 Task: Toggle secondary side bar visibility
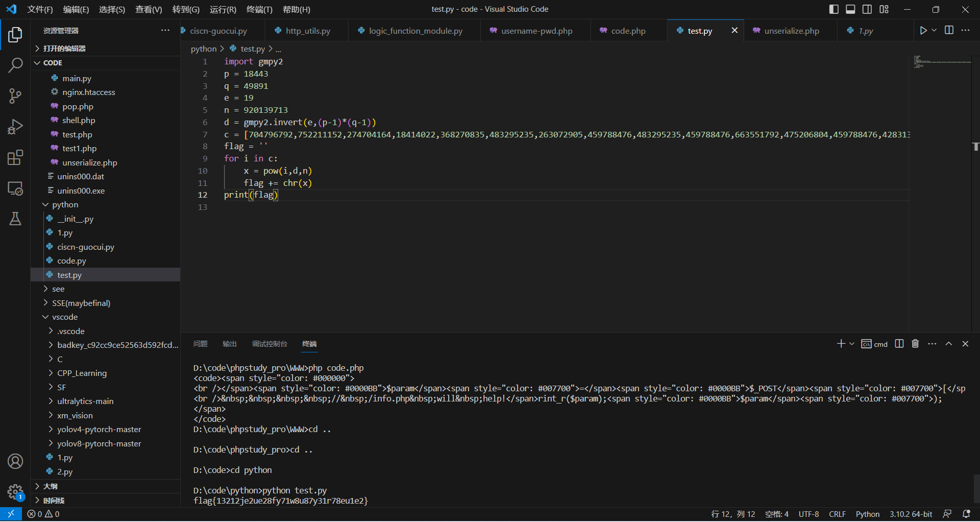click(x=867, y=9)
